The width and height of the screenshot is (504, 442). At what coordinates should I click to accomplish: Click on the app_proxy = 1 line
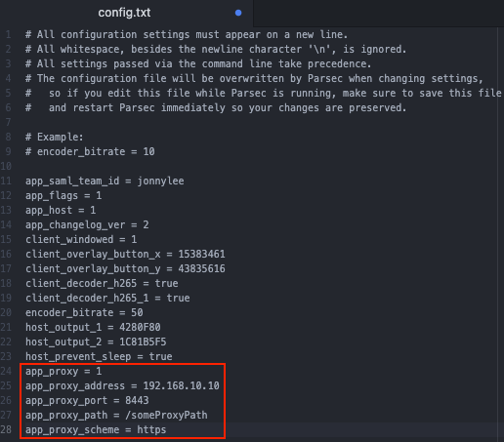(63, 371)
